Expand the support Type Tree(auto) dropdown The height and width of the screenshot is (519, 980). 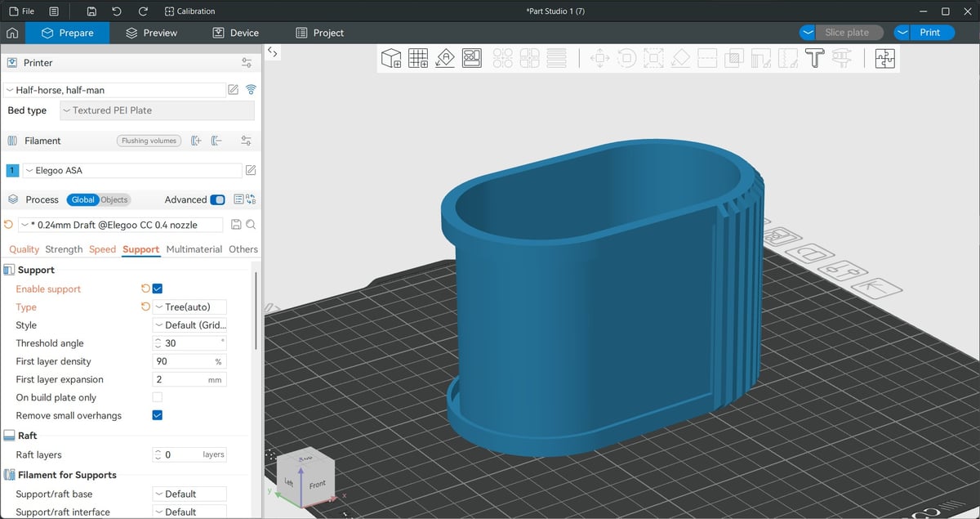point(189,307)
